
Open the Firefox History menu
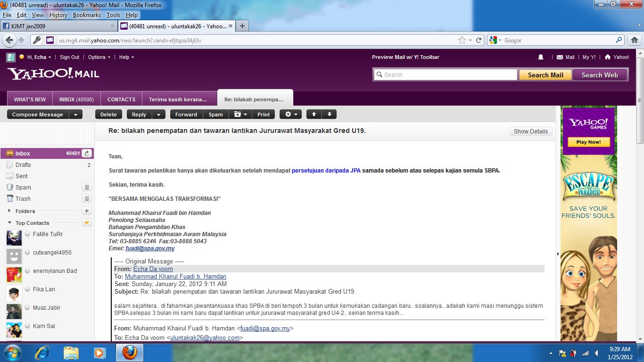58,15
